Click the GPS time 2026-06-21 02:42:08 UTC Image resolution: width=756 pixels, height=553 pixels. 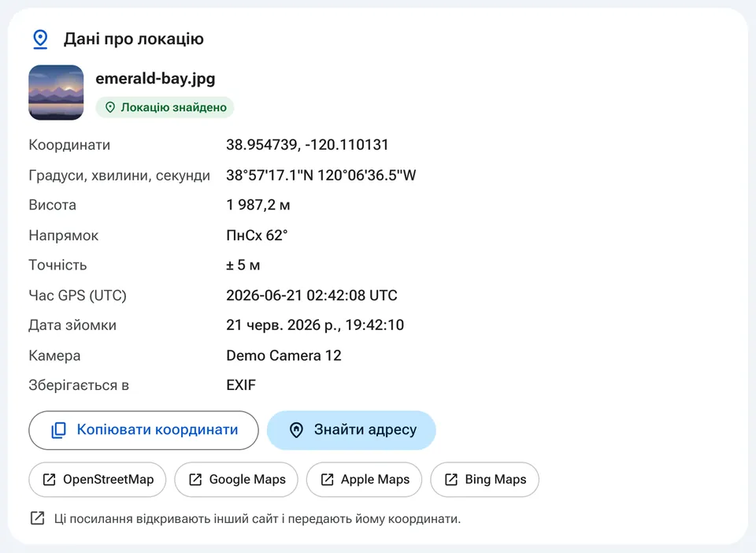312,295
